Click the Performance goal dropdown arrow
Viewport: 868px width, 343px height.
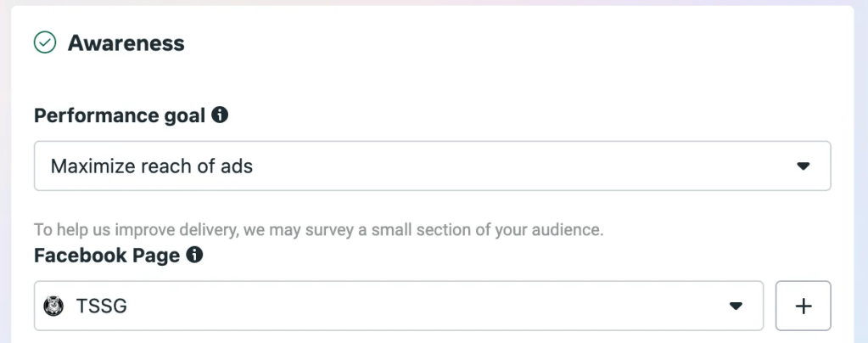point(803,166)
